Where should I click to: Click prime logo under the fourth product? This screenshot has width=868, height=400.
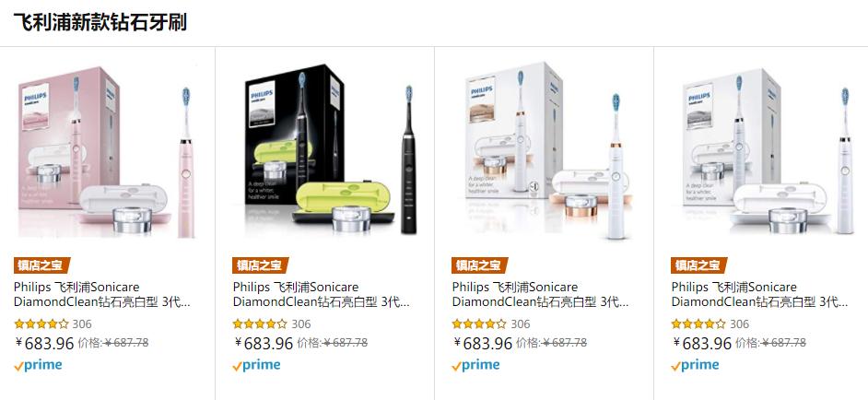696,365
